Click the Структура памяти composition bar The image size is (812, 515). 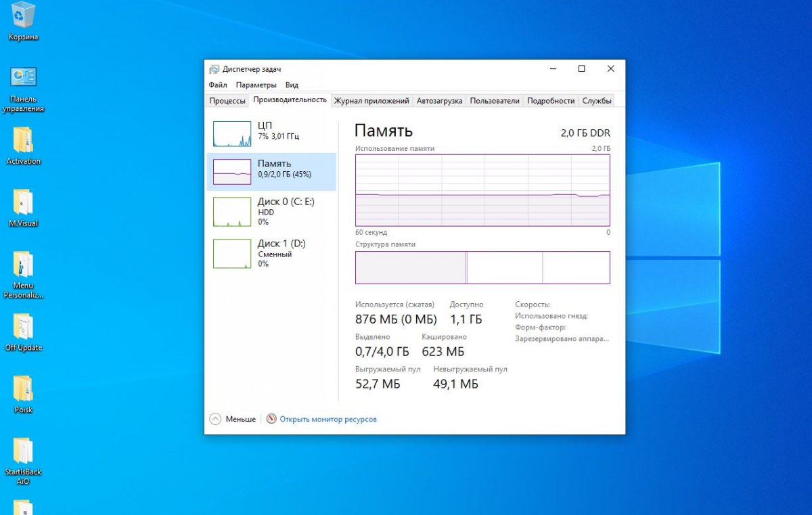tap(482, 267)
